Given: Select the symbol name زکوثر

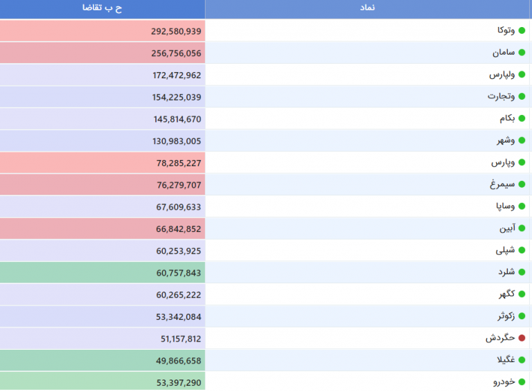Looking at the screenshot, I should tap(506, 316).
